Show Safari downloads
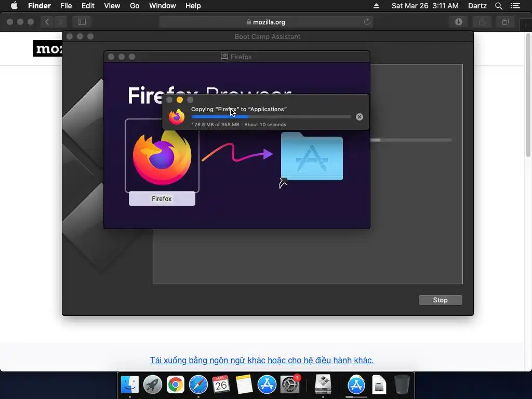 point(459,22)
